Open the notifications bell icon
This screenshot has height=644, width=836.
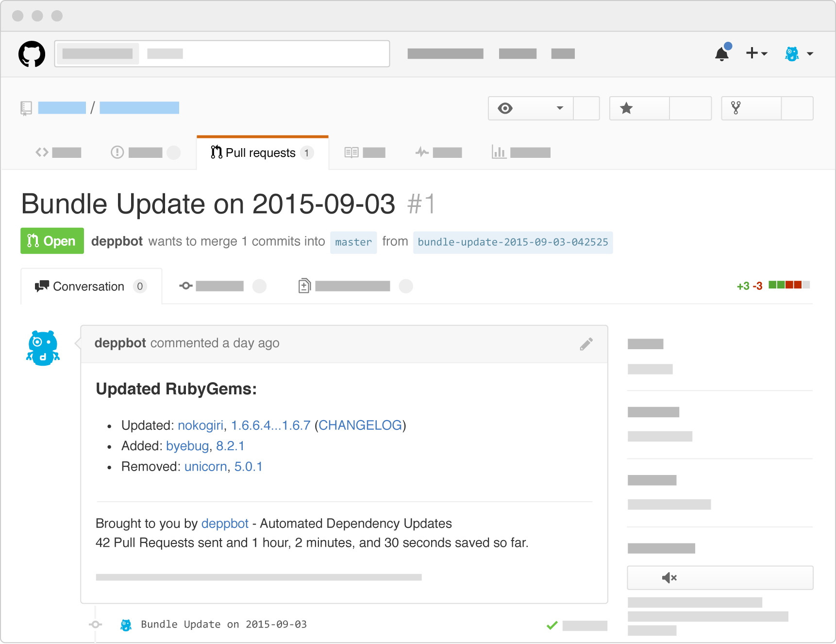(x=722, y=53)
